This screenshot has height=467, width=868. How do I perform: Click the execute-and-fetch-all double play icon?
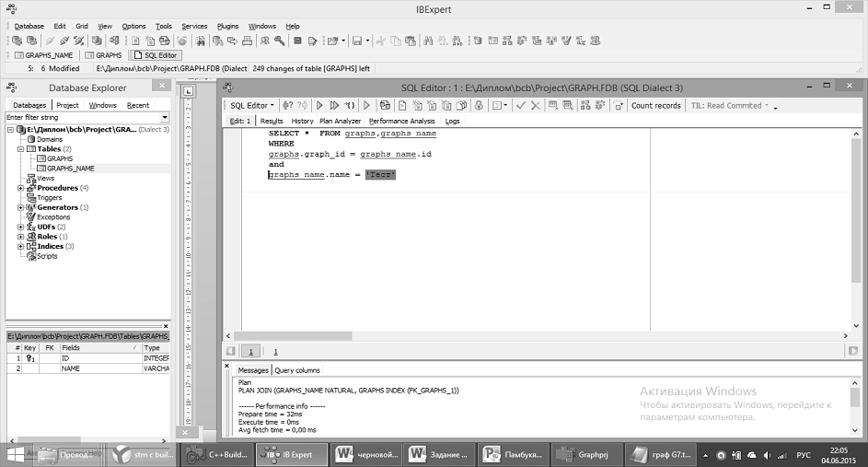pyautogui.click(x=334, y=105)
